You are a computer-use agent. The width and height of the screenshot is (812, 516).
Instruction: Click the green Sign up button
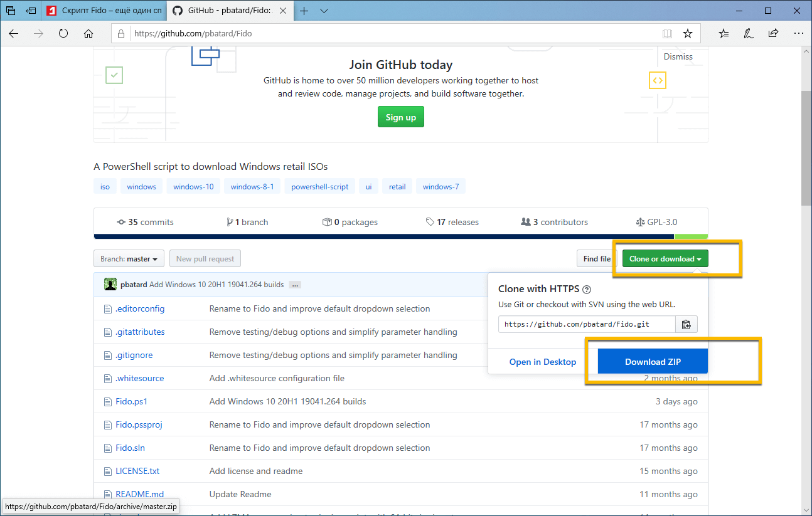coord(401,117)
